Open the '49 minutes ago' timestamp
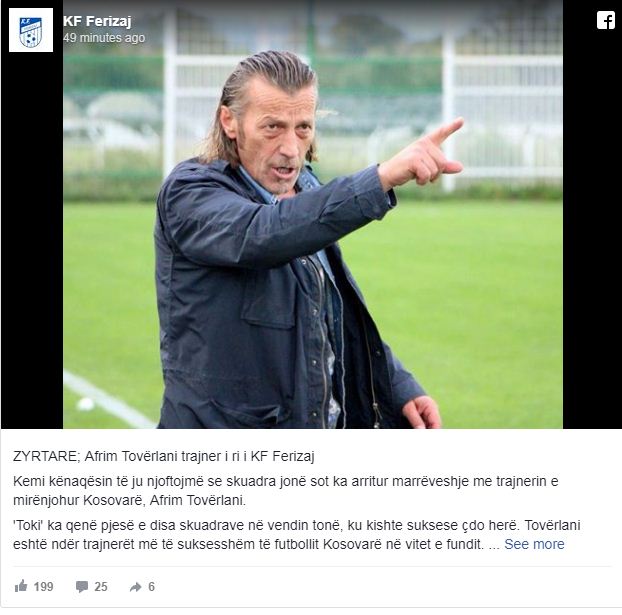The height and width of the screenshot is (615, 622). [x=104, y=38]
